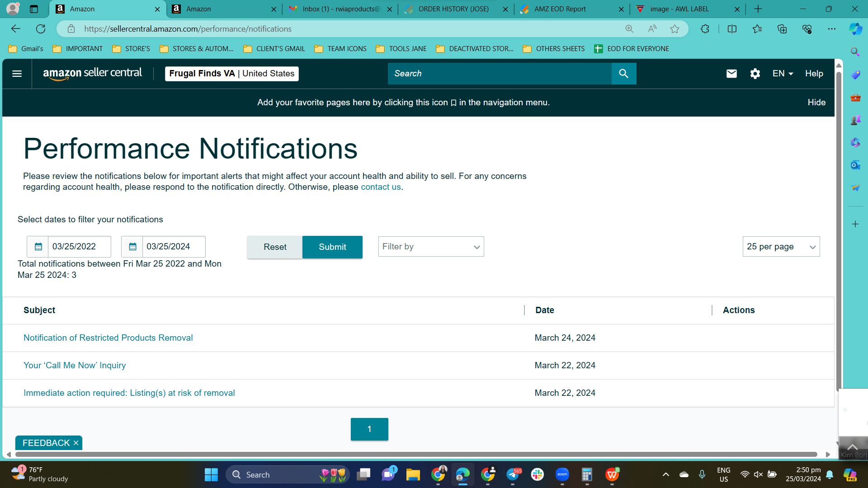The height and width of the screenshot is (488, 868).
Task: Launch Copilot from the Edge toolbar
Action: click(855, 29)
